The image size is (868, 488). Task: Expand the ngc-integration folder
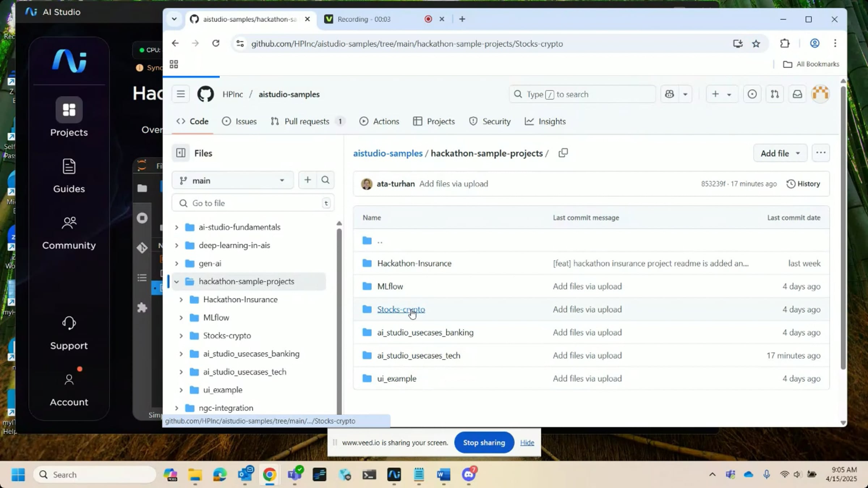pyautogui.click(x=176, y=408)
